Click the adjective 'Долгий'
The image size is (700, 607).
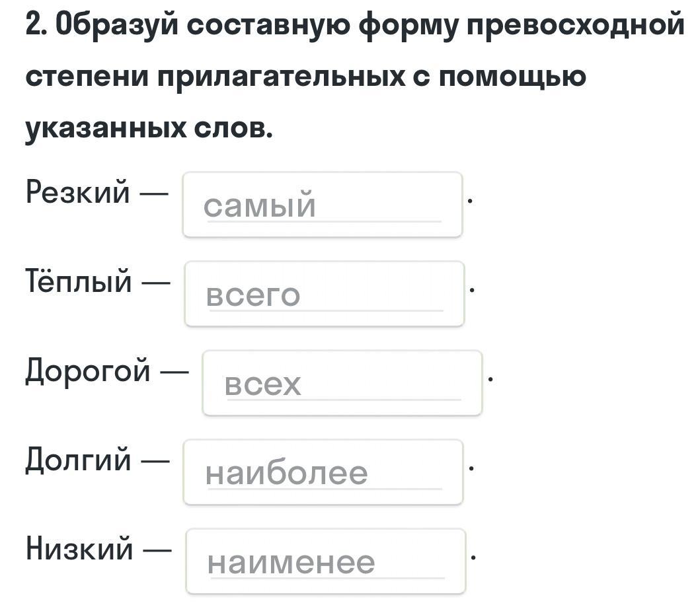click(79, 460)
